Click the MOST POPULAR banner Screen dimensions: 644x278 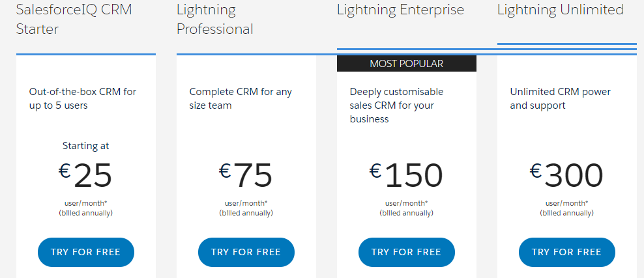(407, 64)
